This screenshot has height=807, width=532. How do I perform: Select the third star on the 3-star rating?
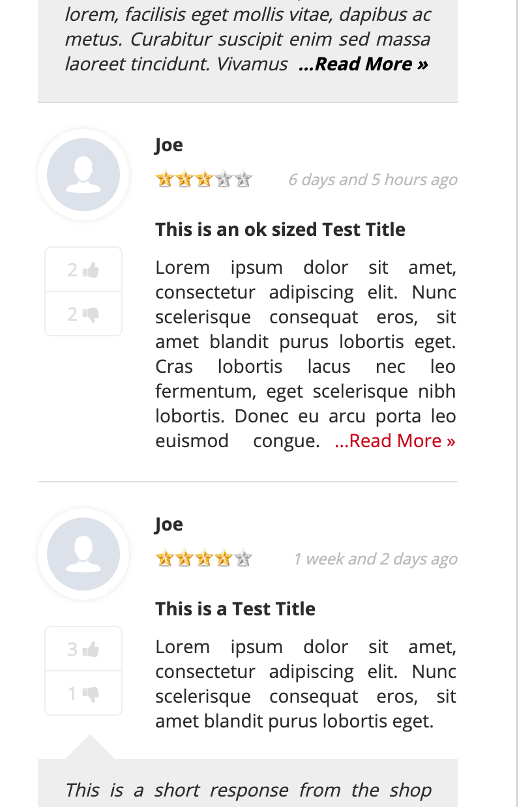(x=203, y=177)
